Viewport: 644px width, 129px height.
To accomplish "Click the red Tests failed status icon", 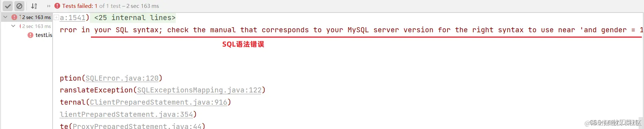I will click(57, 6).
